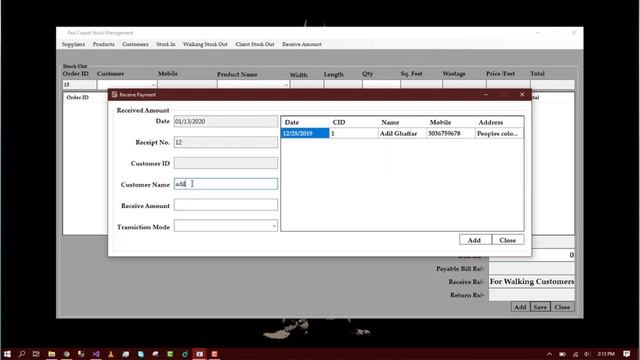Click the Receive Payment dialog title icon
The width and height of the screenshot is (640, 360).
coord(114,94)
